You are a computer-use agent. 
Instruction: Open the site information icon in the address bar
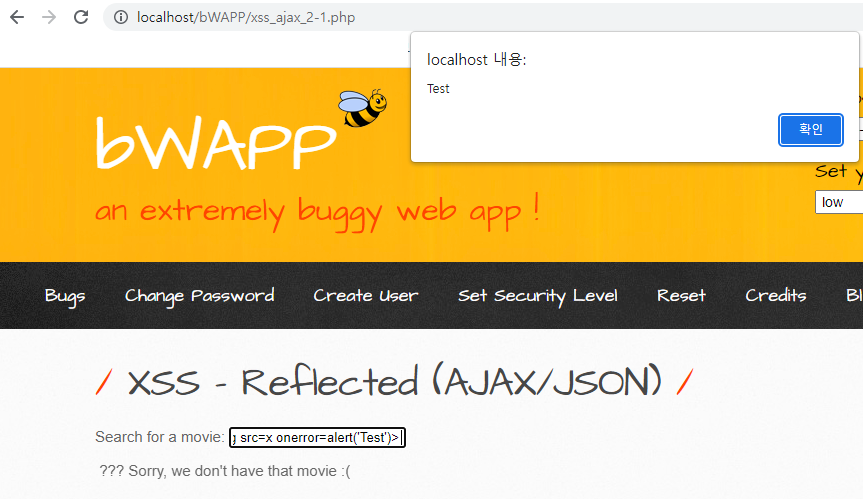click(x=121, y=18)
